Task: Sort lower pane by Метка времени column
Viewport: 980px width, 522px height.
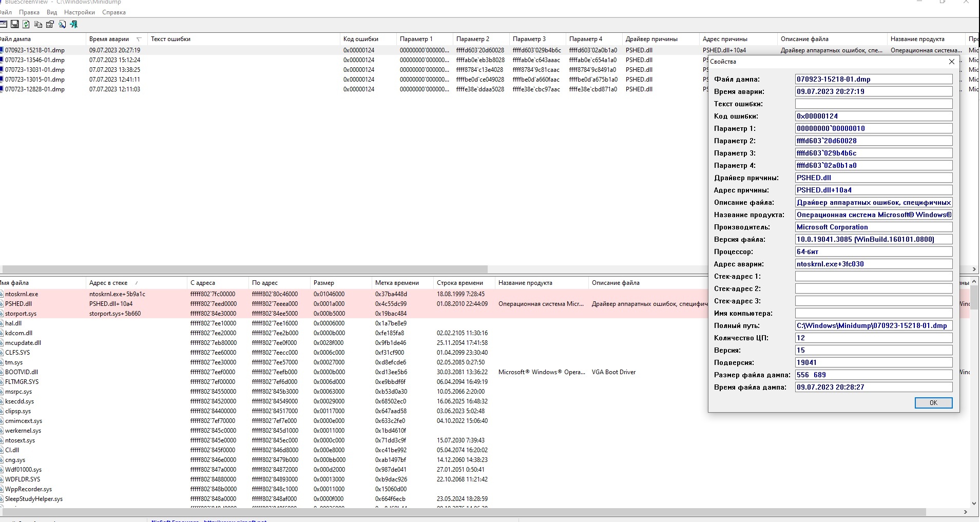Action: pyautogui.click(x=402, y=283)
